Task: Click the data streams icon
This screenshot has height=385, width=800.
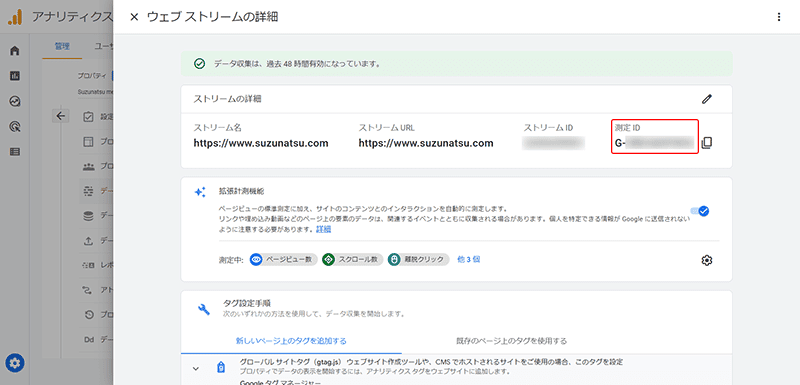Action: pos(88,191)
